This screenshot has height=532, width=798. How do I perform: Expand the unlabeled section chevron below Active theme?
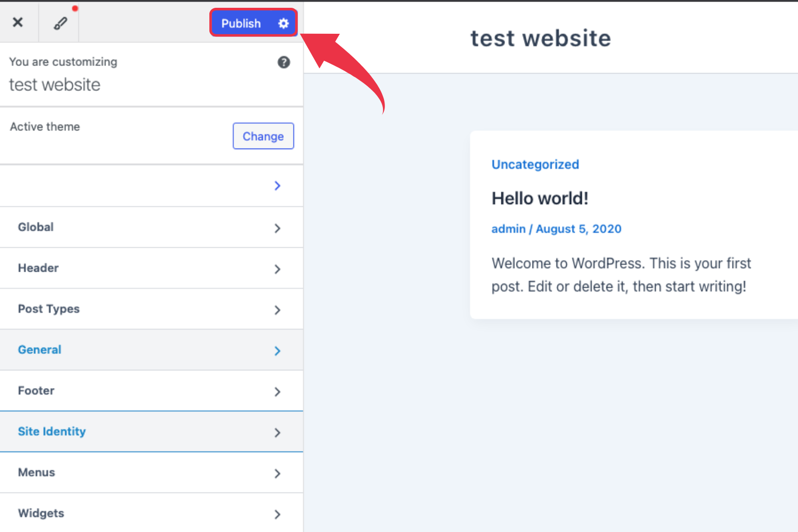277,186
